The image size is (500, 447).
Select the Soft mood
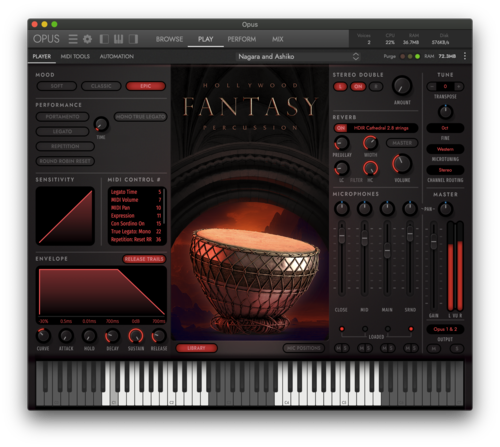pyautogui.click(x=57, y=86)
